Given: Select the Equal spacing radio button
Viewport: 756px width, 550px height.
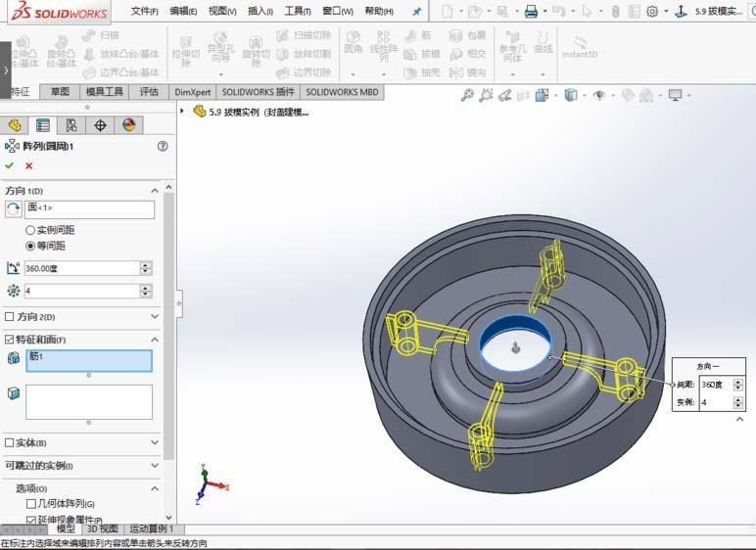Looking at the screenshot, I should (30, 246).
